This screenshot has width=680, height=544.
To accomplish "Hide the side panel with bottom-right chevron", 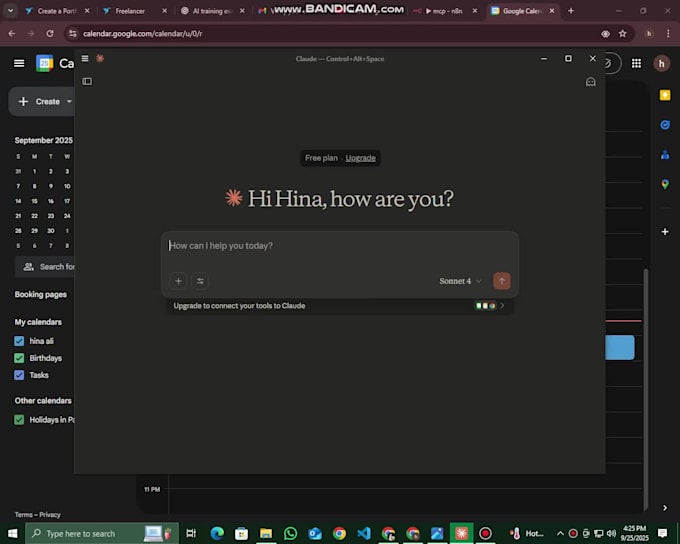I will (665, 508).
